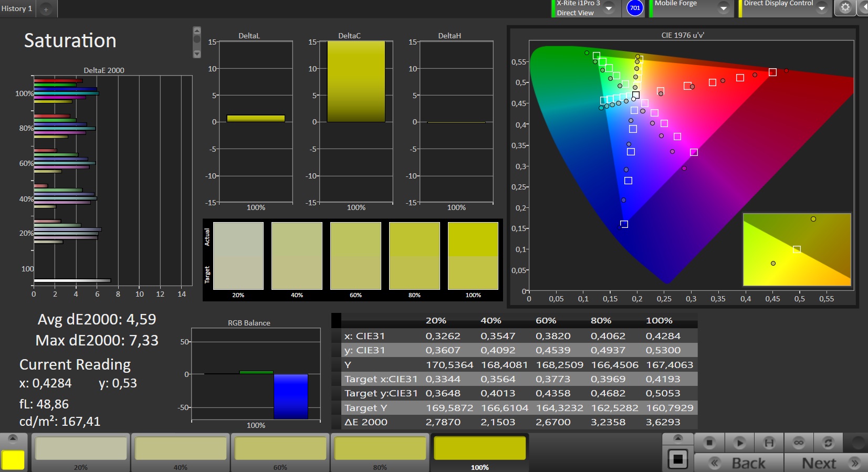Screen dimensions: 868x472
Task: Expand the Direct Display Control dropdown
Action: point(822,8)
